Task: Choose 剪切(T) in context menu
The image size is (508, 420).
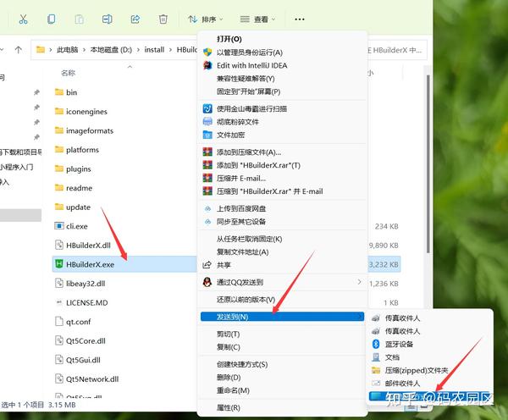Action: point(283,334)
